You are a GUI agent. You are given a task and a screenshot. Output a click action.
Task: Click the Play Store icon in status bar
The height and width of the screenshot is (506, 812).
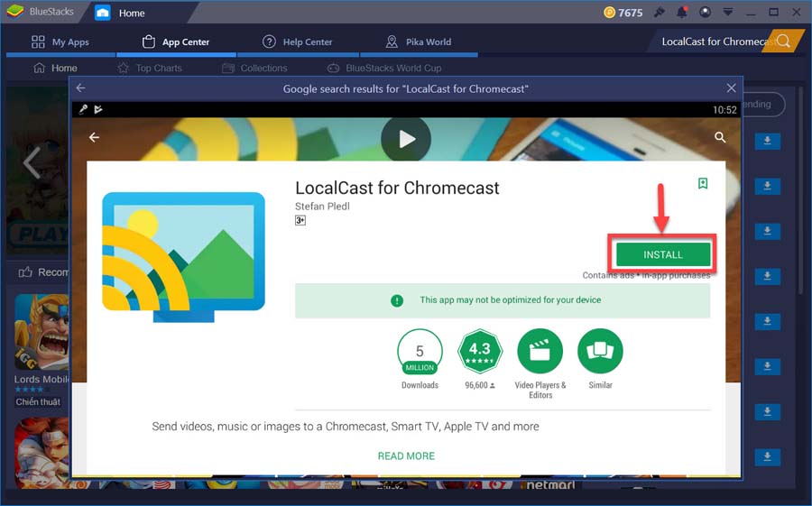coord(98,109)
